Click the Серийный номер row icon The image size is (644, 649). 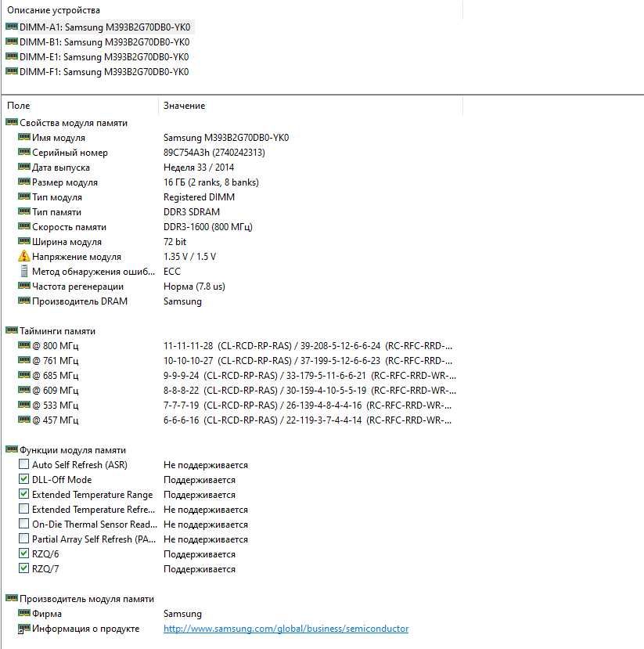[x=24, y=153]
